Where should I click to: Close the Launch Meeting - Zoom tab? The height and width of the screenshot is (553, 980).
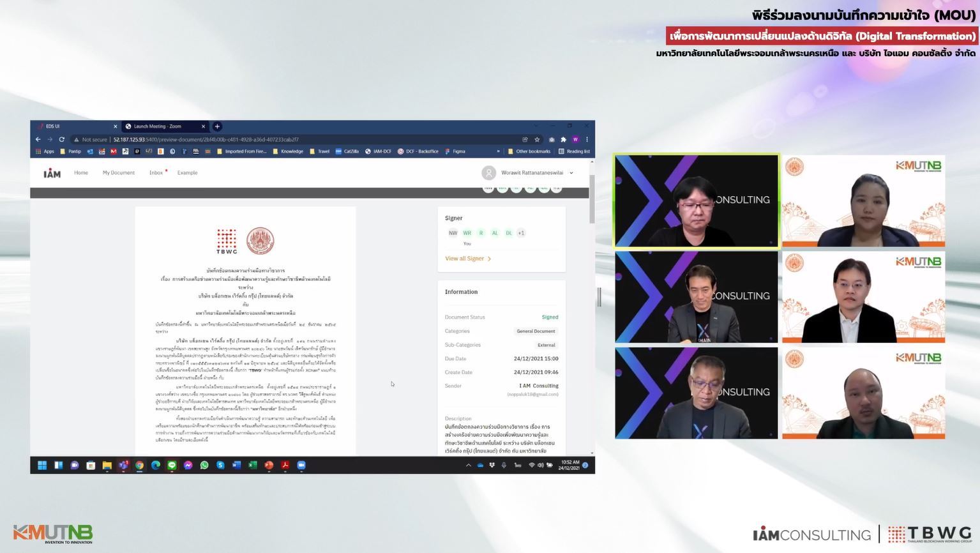click(x=204, y=126)
